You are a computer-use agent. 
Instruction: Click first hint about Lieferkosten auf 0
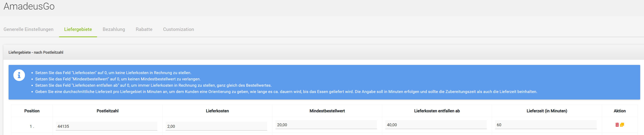click(x=113, y=73)
